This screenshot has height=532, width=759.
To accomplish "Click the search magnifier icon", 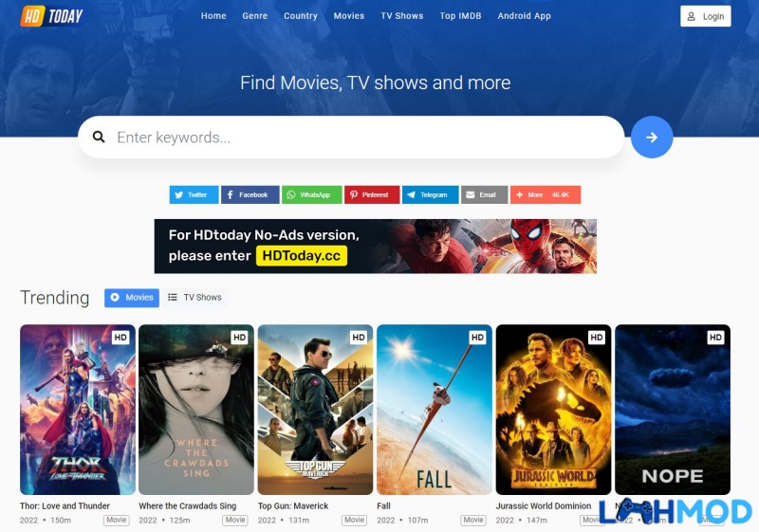I will pos(99,137).
